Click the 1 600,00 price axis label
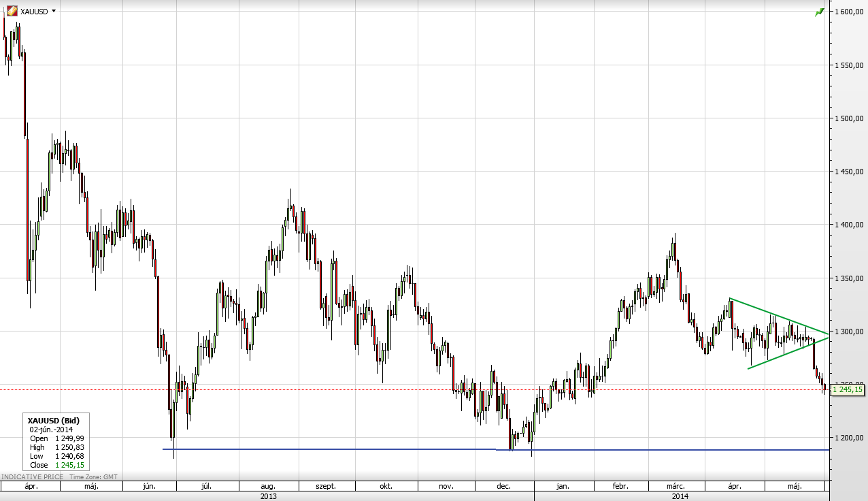868x501 pixels. pos(850,12)
